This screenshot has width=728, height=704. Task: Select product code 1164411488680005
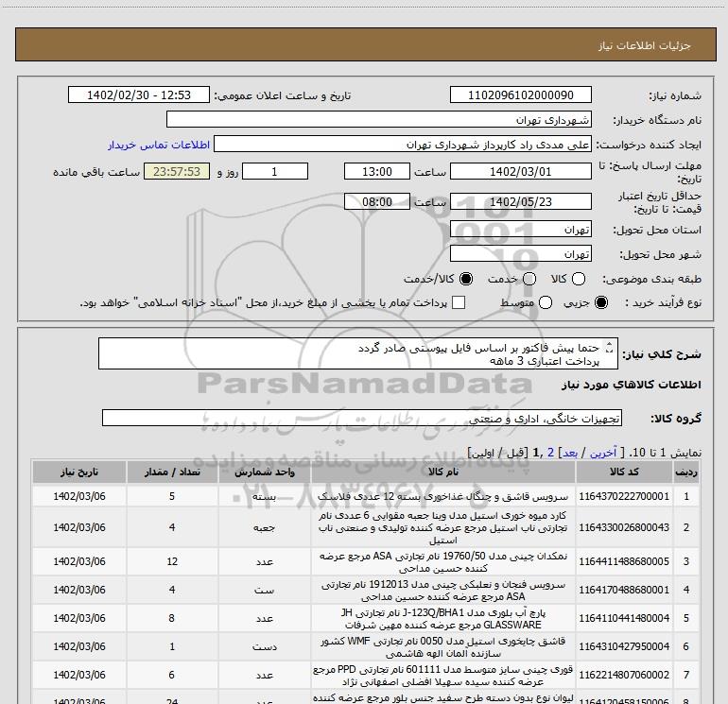click(624, 561)
